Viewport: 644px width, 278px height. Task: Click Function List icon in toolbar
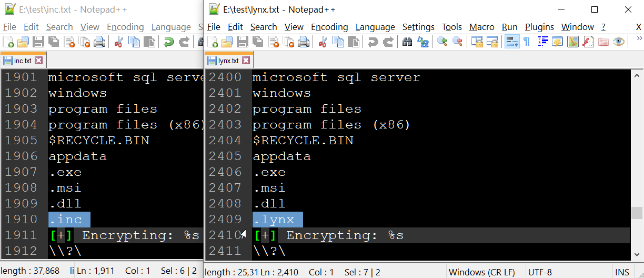point(588,42)
